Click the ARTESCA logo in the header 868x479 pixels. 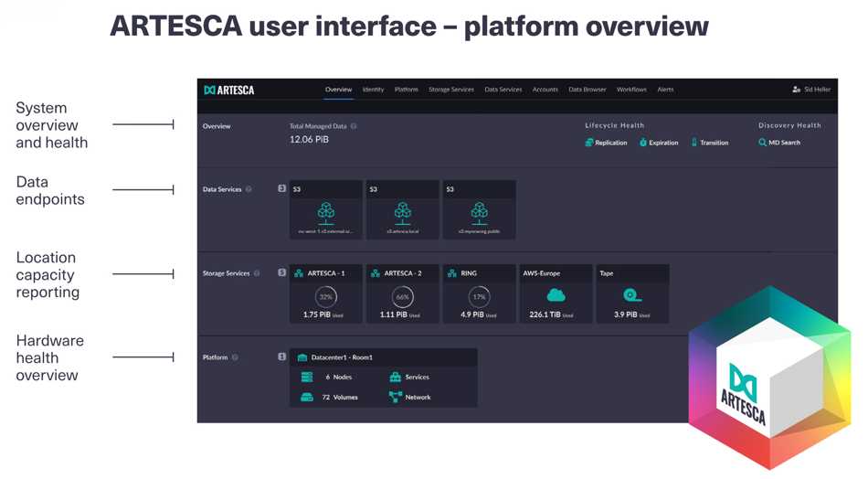228,90
